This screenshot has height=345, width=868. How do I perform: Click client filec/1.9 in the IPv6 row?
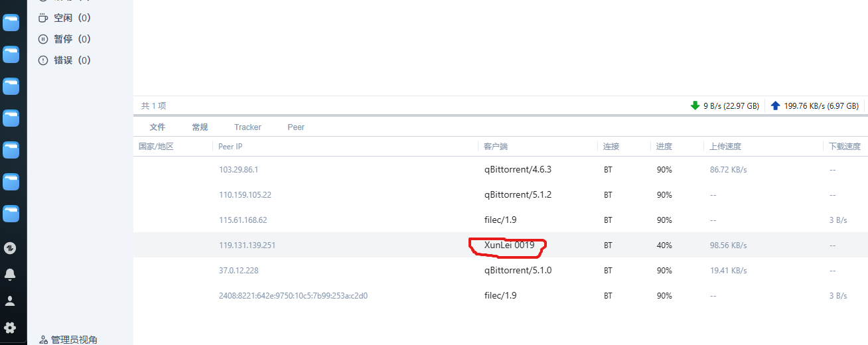click(x=500, y=296)
